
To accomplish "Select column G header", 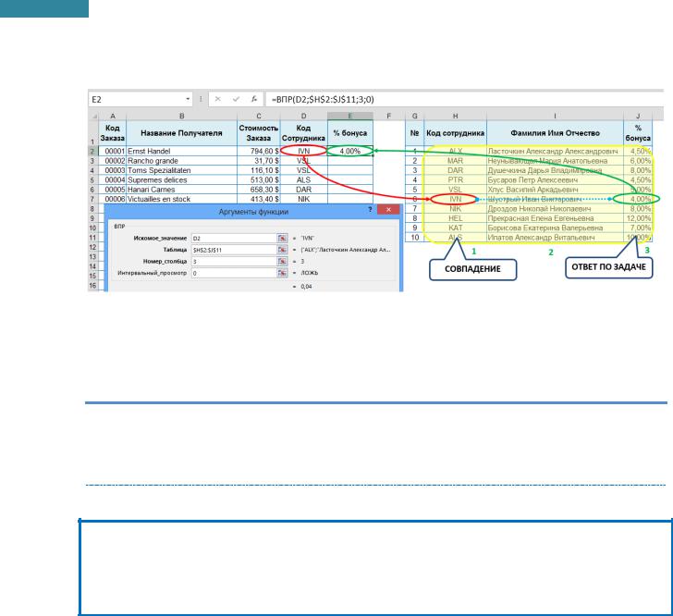I will (x=414, y=116).
